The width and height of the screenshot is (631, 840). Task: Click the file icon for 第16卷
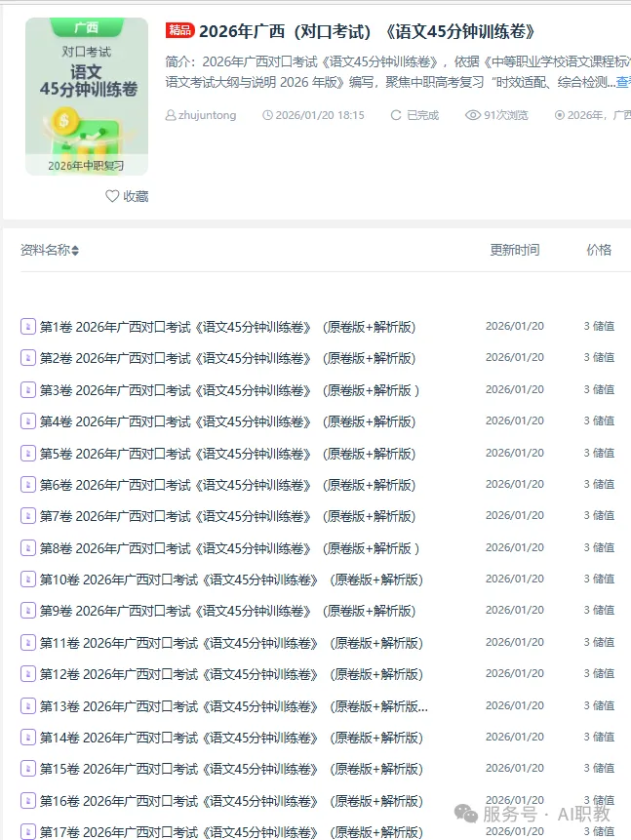pos(28,800)
